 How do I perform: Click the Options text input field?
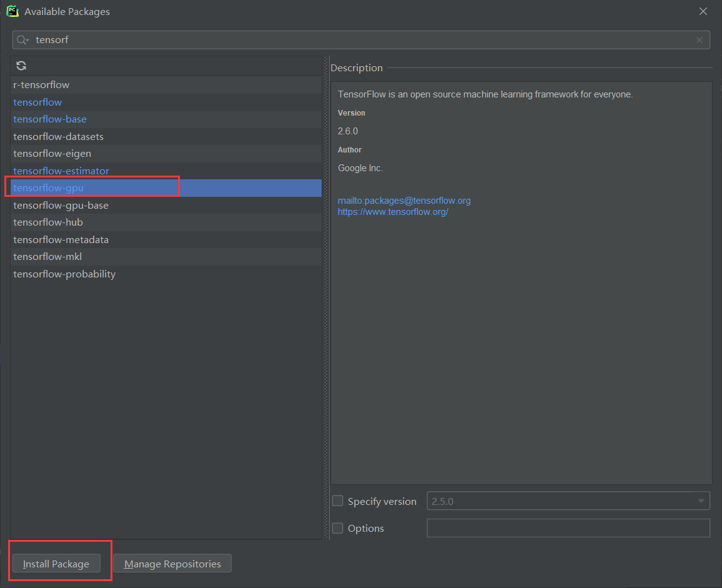coord(568,528)
